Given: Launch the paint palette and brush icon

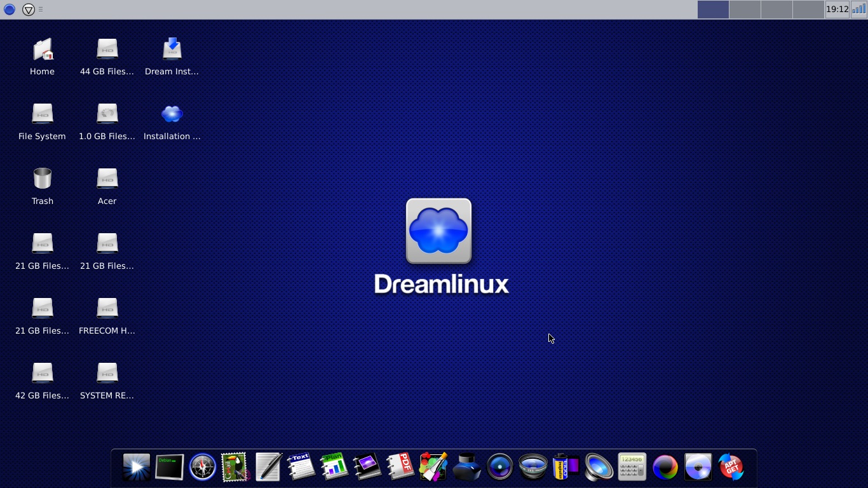Looking at the screenshot, I should pyautogui.click(x=433, y=467).
